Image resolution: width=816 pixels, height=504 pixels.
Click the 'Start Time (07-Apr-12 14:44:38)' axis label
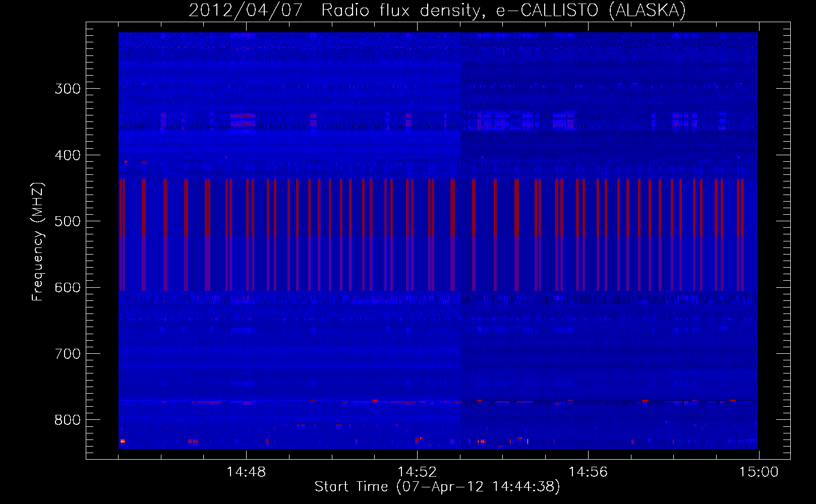(x=437, y=487)
